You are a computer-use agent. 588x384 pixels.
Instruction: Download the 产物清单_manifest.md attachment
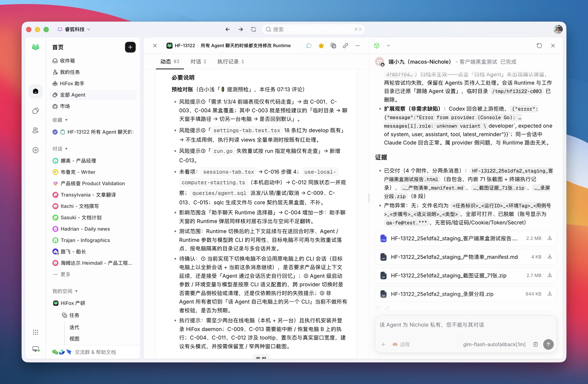[550, 257]
